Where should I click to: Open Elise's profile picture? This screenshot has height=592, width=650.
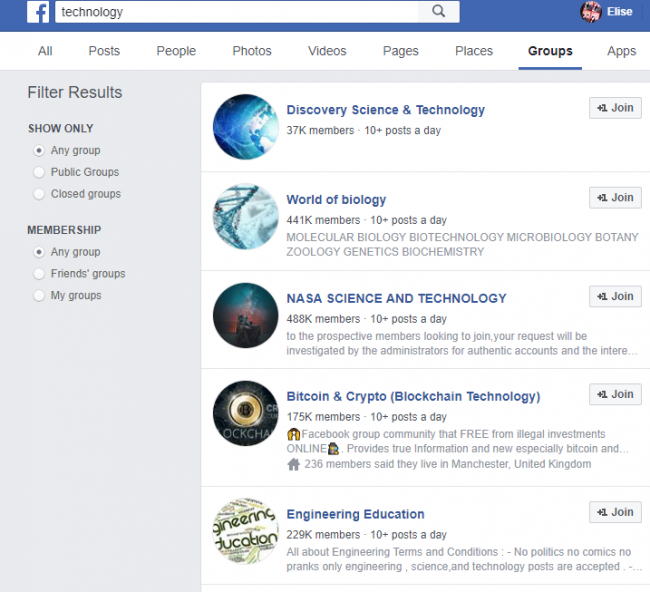591,12
